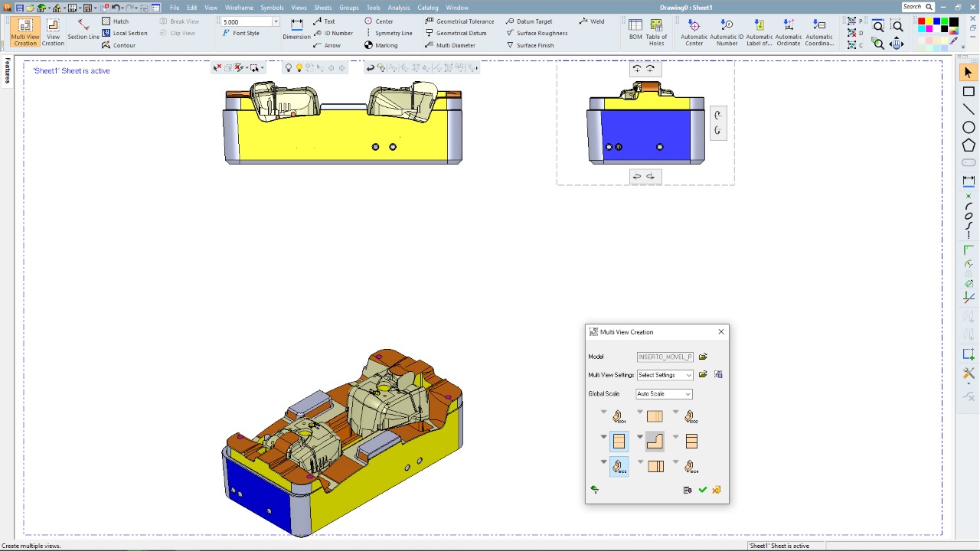Pick the Marking symbol tool

[x=381, y=45]
